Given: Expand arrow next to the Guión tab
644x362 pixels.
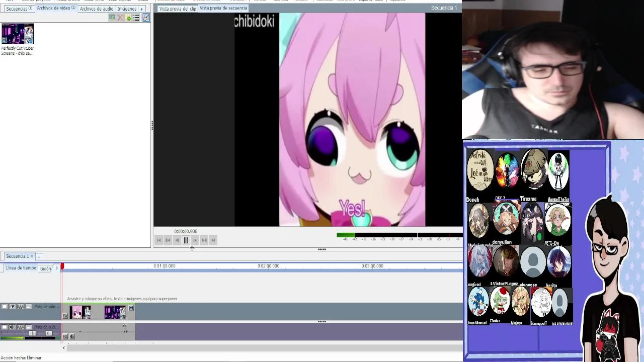Looking at the screenshot, I should (x=57, y=268).
